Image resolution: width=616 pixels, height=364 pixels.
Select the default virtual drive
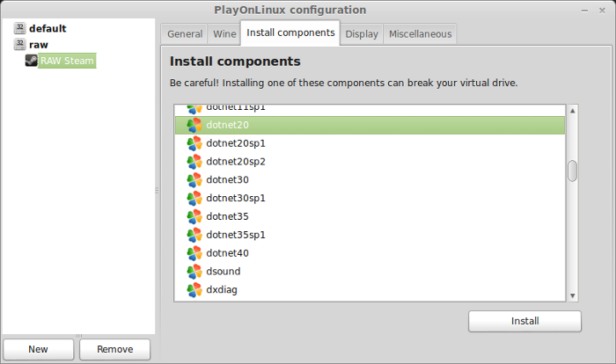coord(48,29)
